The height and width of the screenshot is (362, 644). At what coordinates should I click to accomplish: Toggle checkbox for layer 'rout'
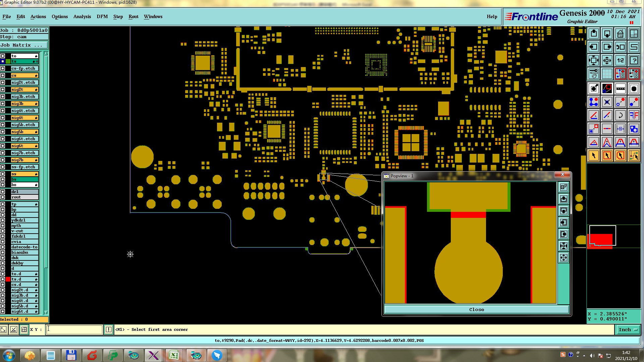coord(3,197)
